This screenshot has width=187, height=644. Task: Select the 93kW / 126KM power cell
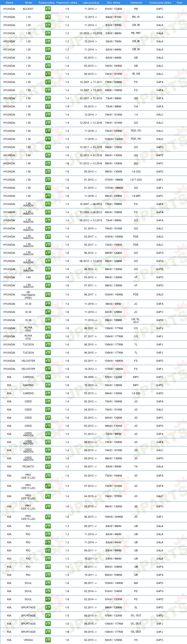click(114, 385)
